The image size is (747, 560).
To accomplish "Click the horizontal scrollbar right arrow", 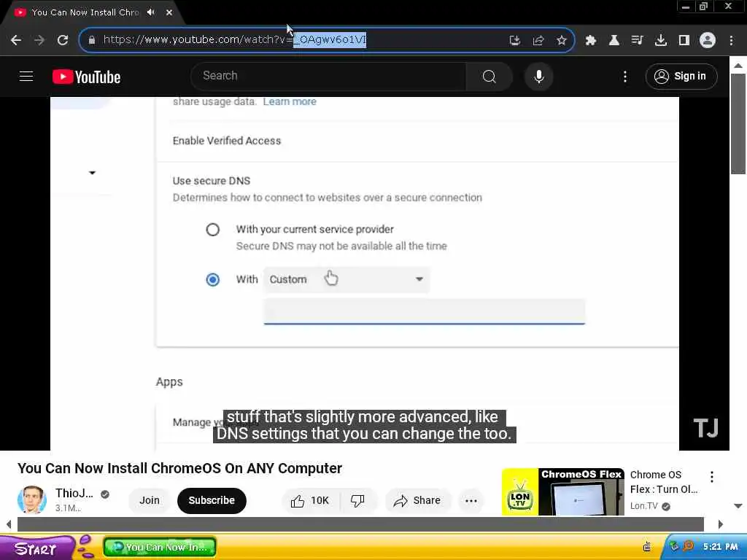I will (x=720, y=524).
